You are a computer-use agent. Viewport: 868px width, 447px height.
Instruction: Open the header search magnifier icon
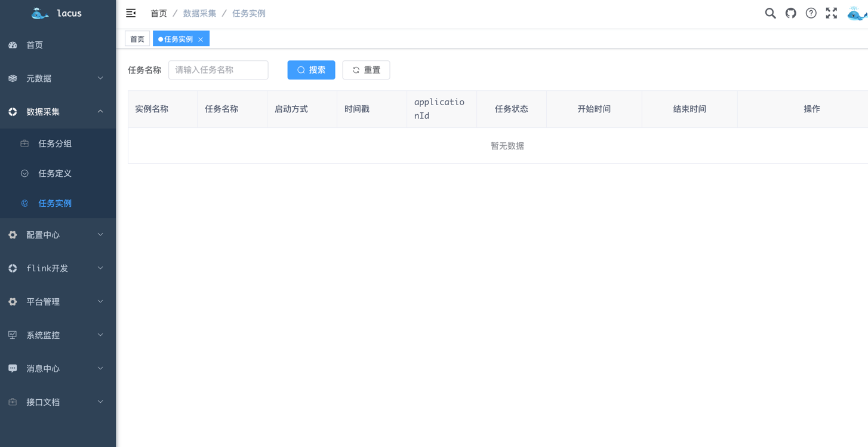(771, 13)
